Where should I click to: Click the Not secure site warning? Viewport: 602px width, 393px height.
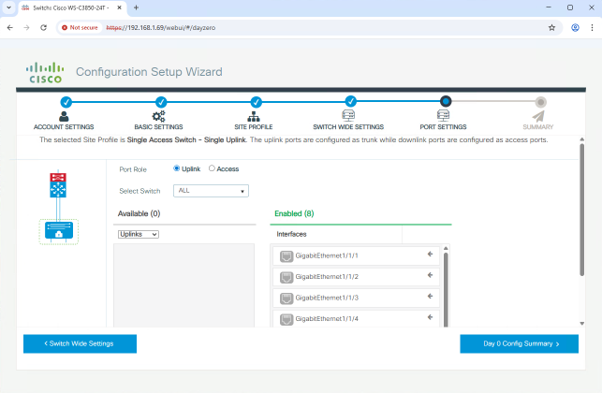click(80, 28)
